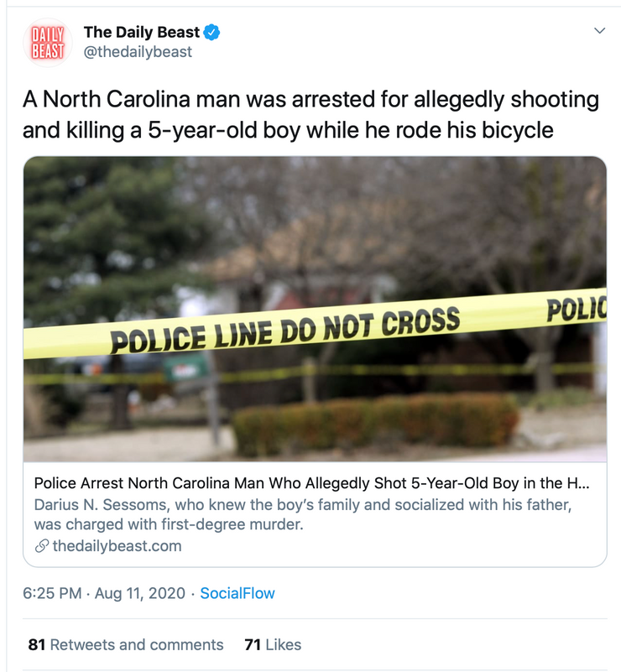The image size is (621, 672).
Task: Click the 6:25 PM timestamp
Action: coord(52,593)
